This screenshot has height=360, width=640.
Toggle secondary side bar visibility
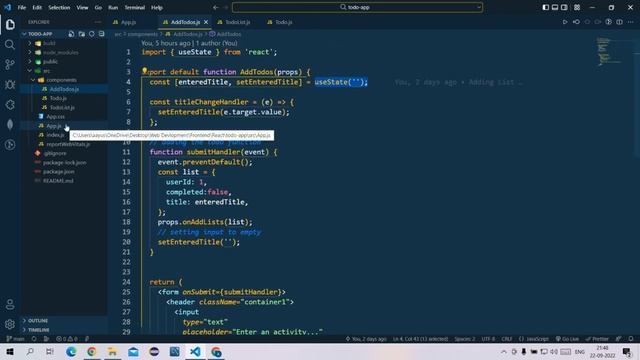[564, 7]
